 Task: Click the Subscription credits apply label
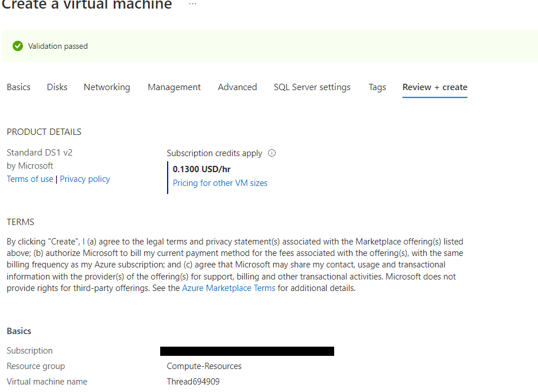point(214,153)
